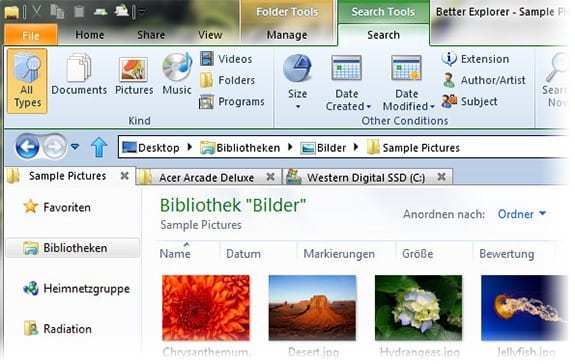Open Radiation in the navigation pane
Screen dimensions: 575x364
pos(58,329)
